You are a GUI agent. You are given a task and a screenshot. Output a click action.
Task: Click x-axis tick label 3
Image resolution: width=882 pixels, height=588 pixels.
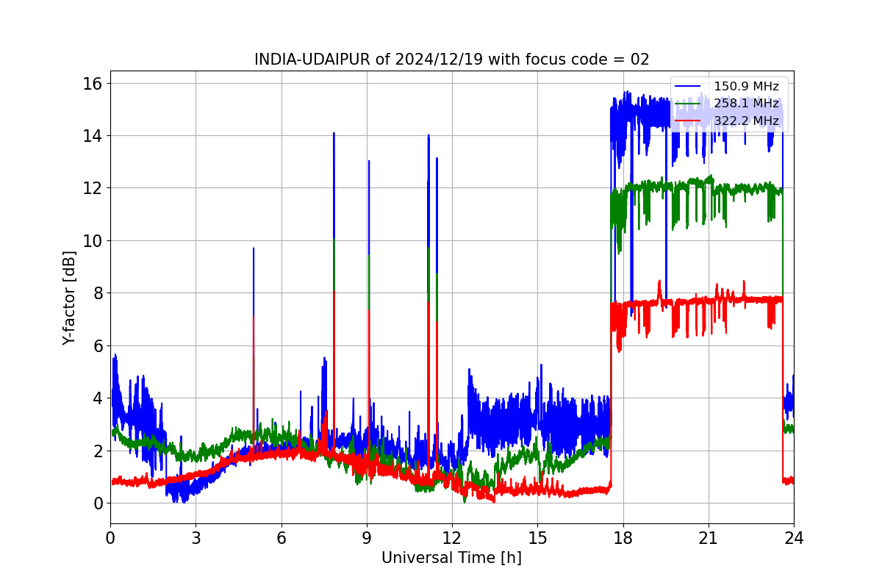coord(196,537)
